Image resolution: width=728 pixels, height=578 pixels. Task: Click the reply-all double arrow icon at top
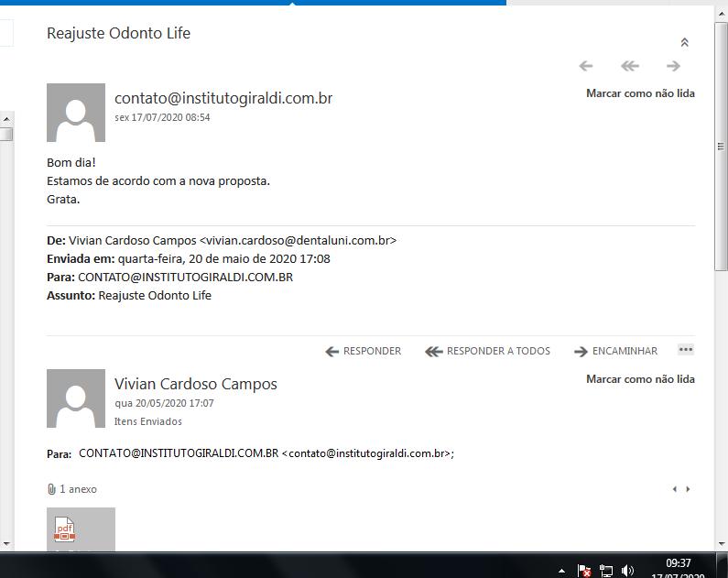(x=630, y=66)
